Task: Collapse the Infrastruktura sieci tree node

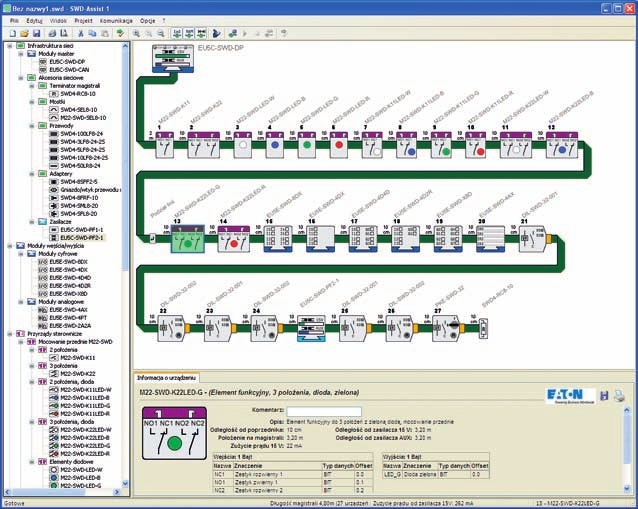Action: click(x=10, y=46)
